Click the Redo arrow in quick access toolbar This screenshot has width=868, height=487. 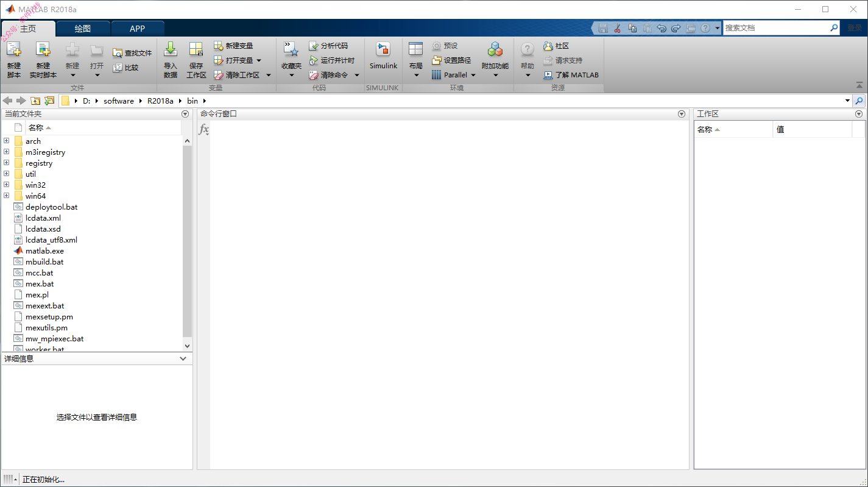click(x=676, y=28)
